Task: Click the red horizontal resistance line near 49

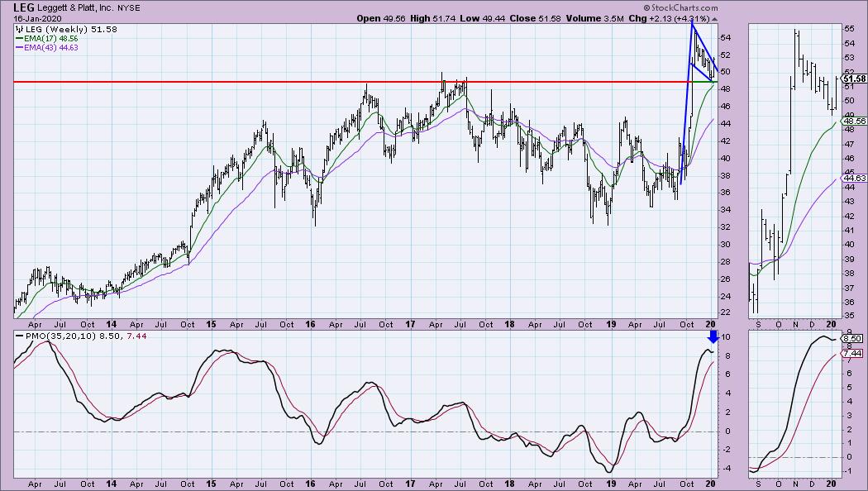Action: point(355,82)
